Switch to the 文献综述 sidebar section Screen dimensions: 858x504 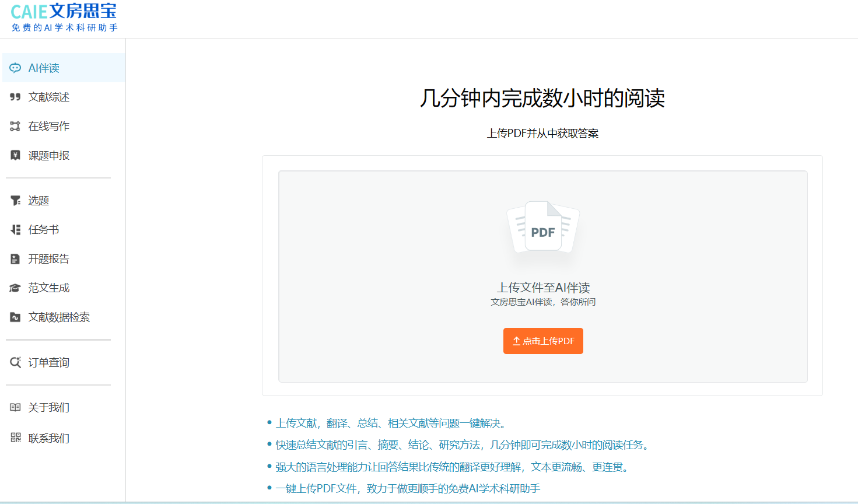[x=48, y=97]
